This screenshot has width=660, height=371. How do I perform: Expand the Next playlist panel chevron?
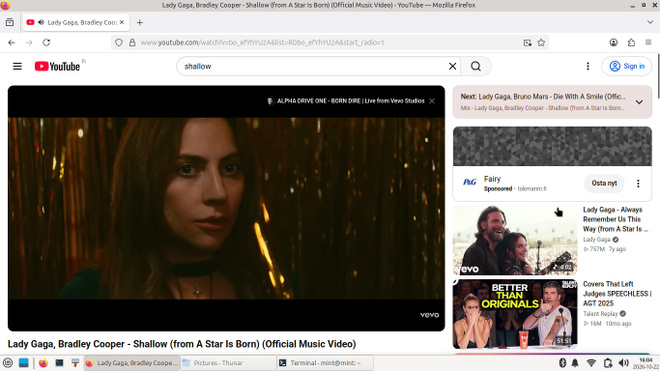pos(639,102)
